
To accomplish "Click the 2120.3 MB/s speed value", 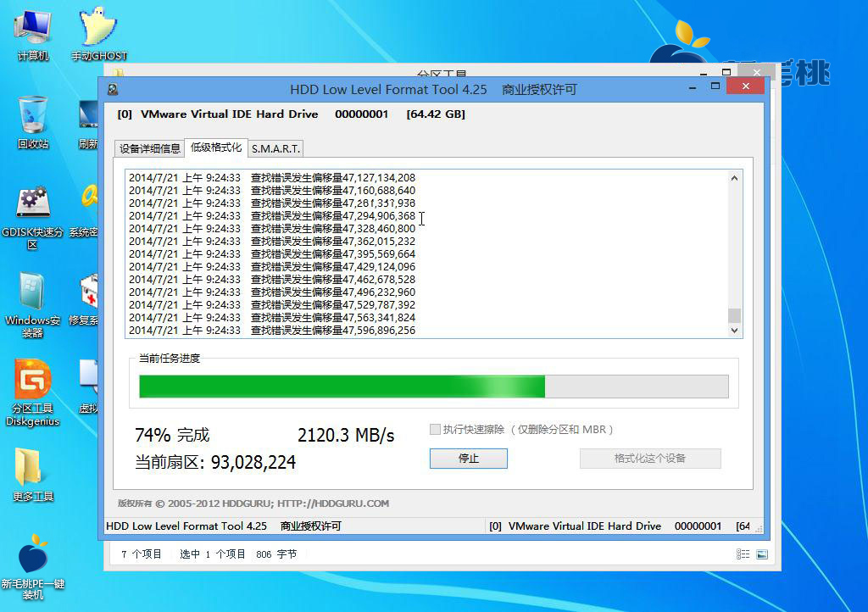I will (x=346, y=436).
